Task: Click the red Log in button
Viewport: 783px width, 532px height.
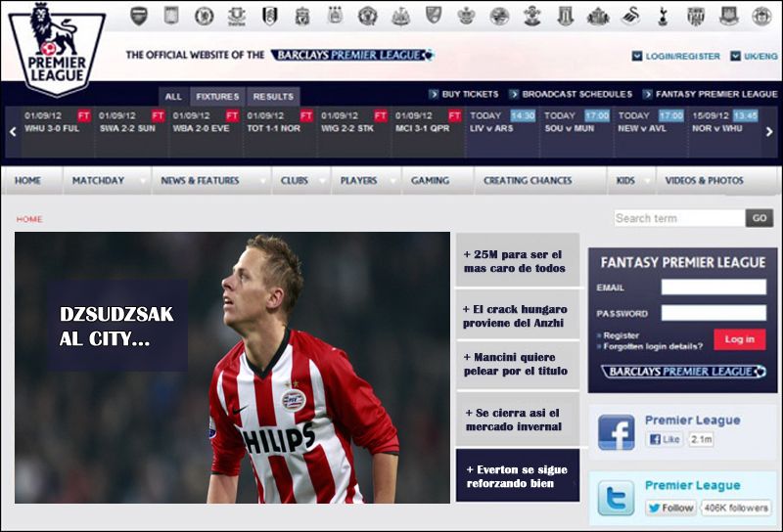Action: coord(740,339)
